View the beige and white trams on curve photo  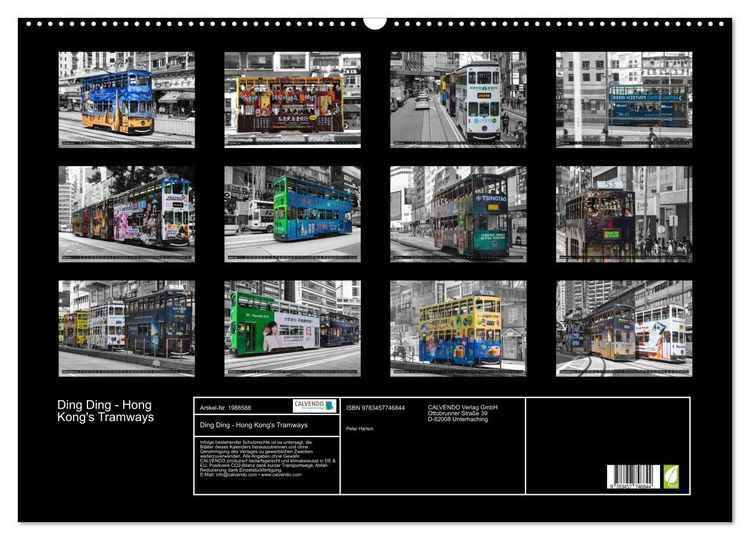point(624,328)
